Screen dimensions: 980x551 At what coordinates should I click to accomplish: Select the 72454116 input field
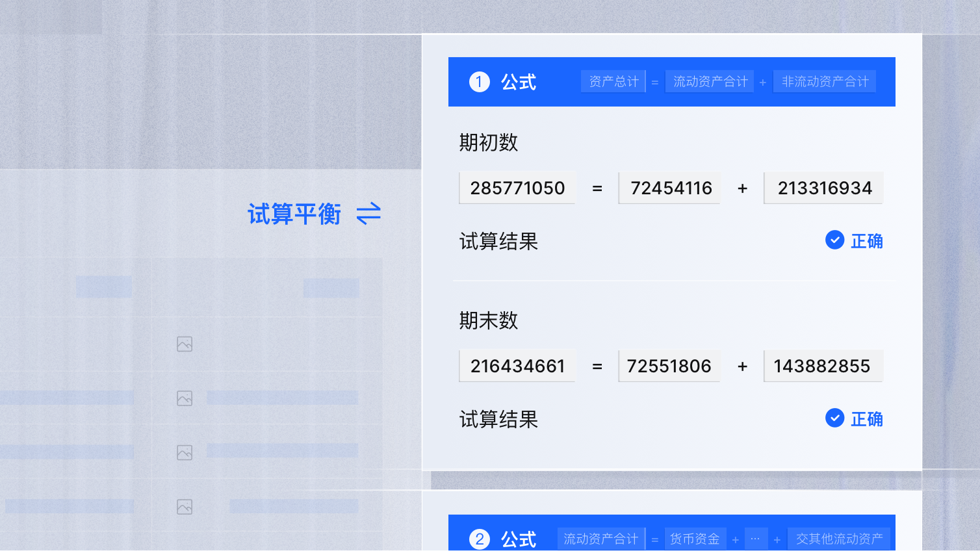[669, 188]
